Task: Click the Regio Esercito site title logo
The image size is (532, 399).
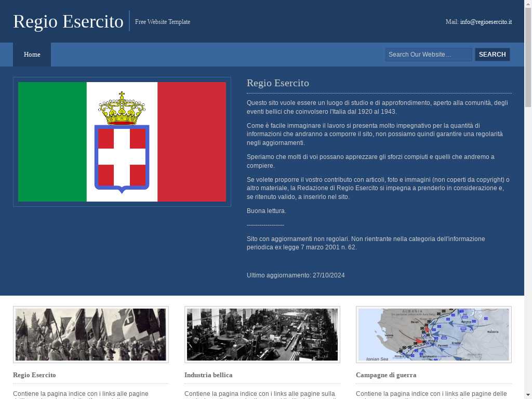Action: [x=68, y=21]
